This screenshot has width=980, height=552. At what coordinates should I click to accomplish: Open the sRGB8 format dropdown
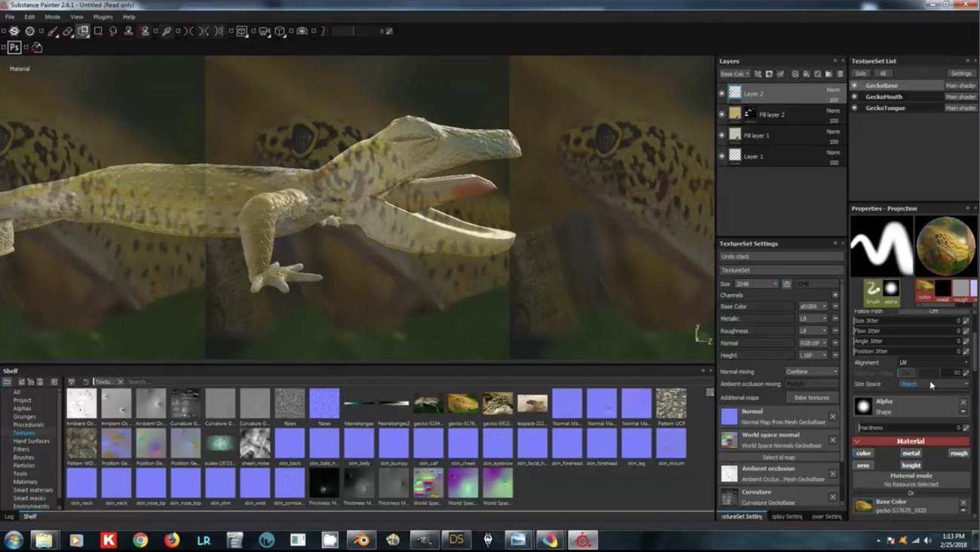(x=813, y=306)
